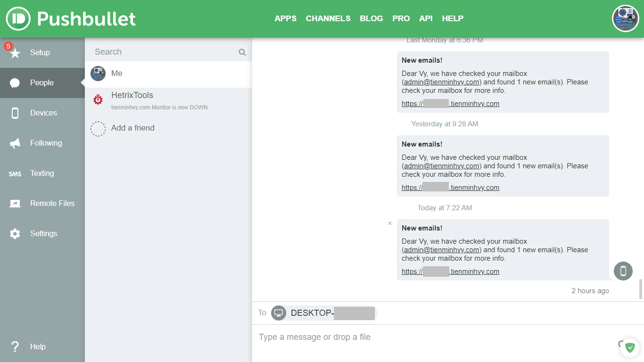Open Devices phone icon in sidebar
The height and width of the screenshot is (362, 644).
(15, 113)
